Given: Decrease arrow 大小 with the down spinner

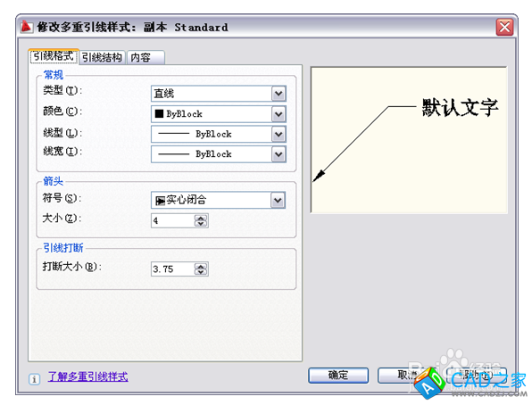Looking at the screenshot, I should point(201,224).
